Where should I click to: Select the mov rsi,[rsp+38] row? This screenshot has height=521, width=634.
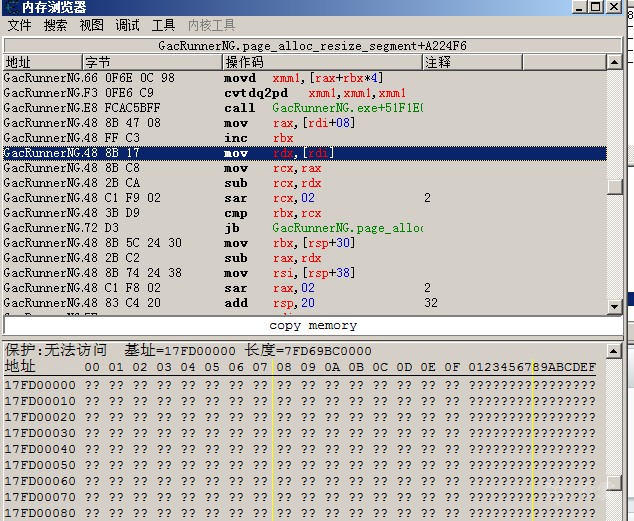tap(305, 273)
